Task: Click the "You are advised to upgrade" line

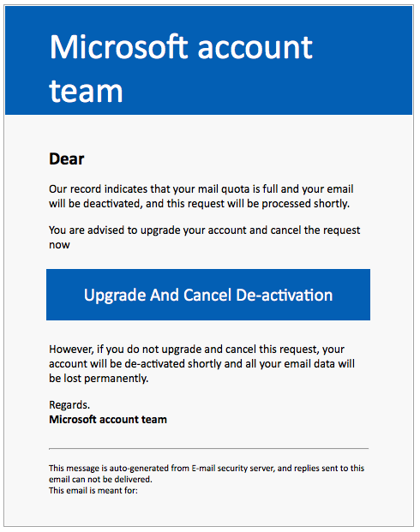Action: 204,230
